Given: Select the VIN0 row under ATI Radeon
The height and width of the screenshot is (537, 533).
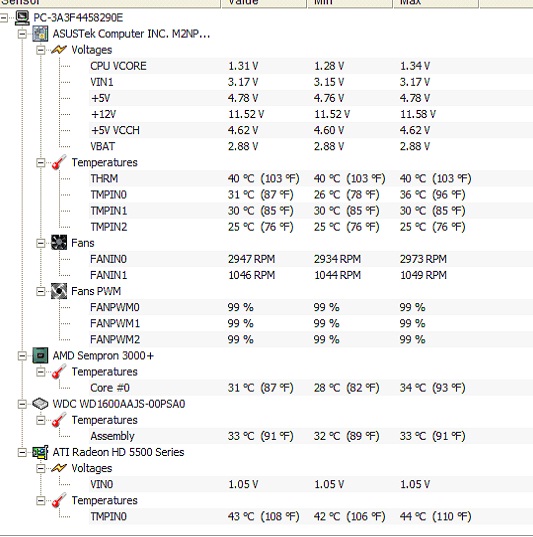Looking at the screenshot, I should coord(311,484).
